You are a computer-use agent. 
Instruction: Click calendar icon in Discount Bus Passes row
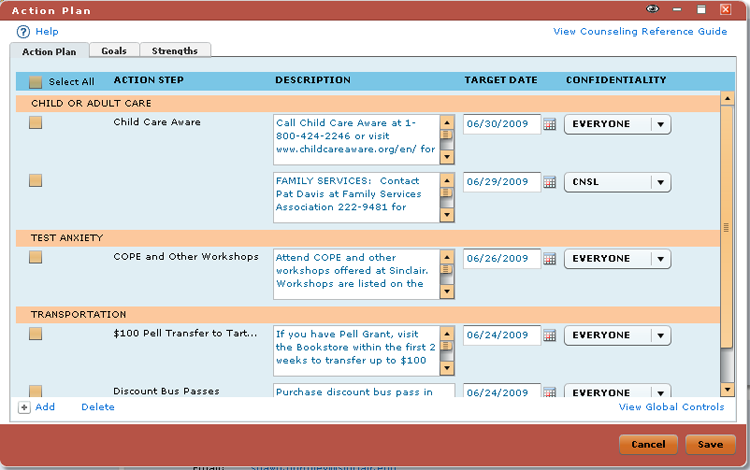tap(549, 392)
